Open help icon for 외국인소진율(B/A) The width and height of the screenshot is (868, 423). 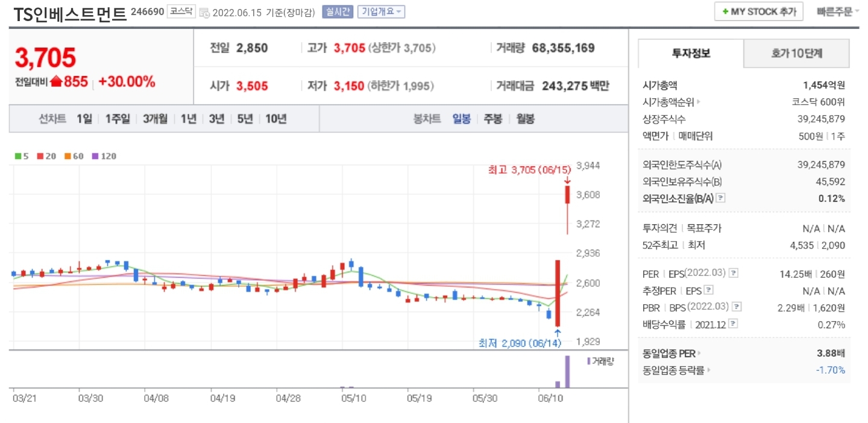[720, 198]
